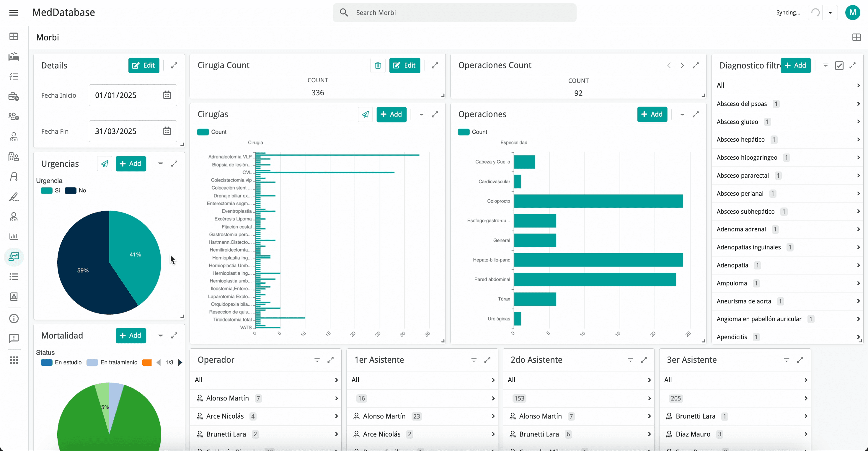Click the sync refresh icon

[x=815, y=13]
